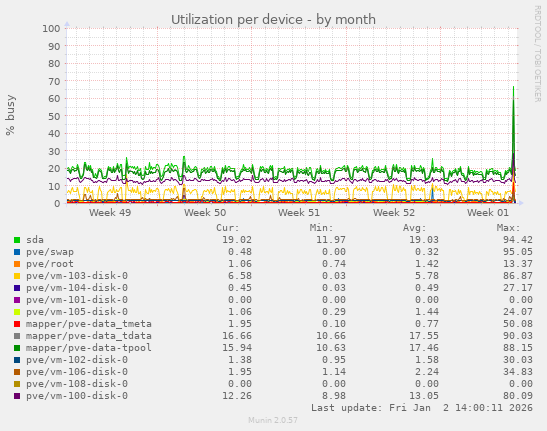
Task: Click the blue pve/swap legend swatch
Action: pos(17,252)
